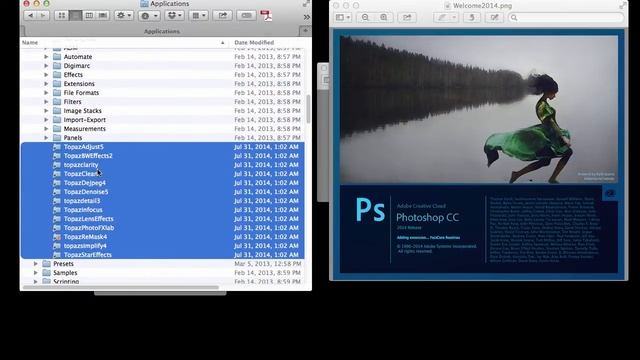Switch Finder to column view

(x=89, y=16)
